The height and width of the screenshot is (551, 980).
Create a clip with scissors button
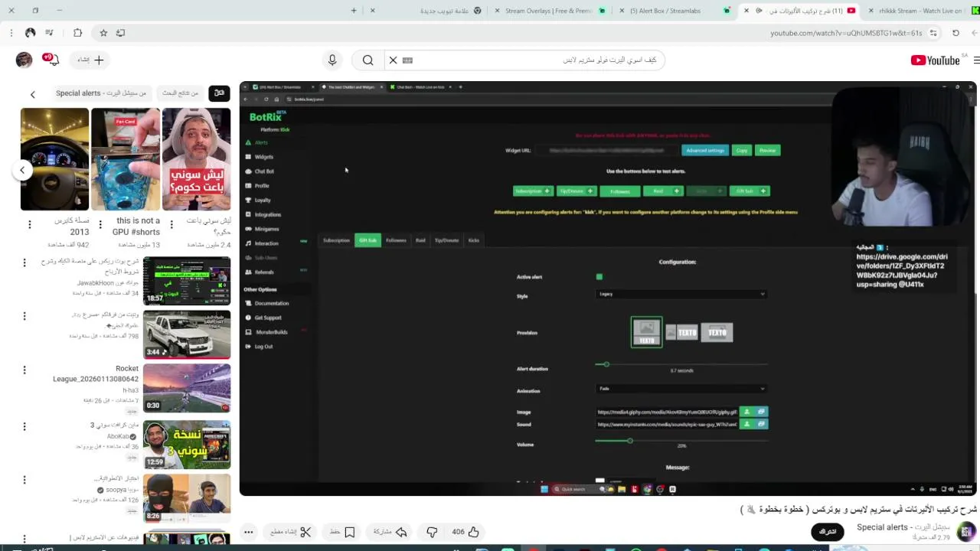tap(291, 532)
